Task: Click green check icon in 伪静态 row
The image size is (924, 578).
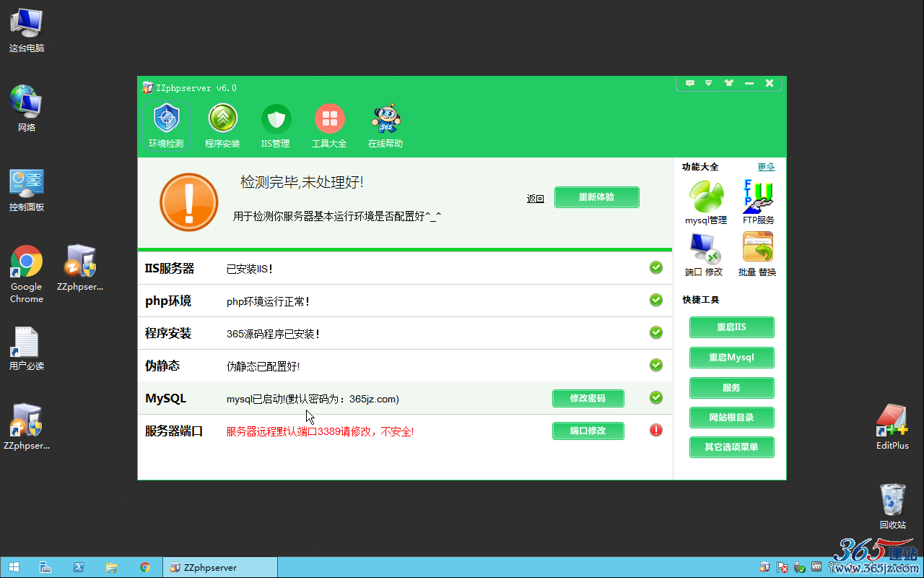Action: pyautogui.click(x=656, y=365)
